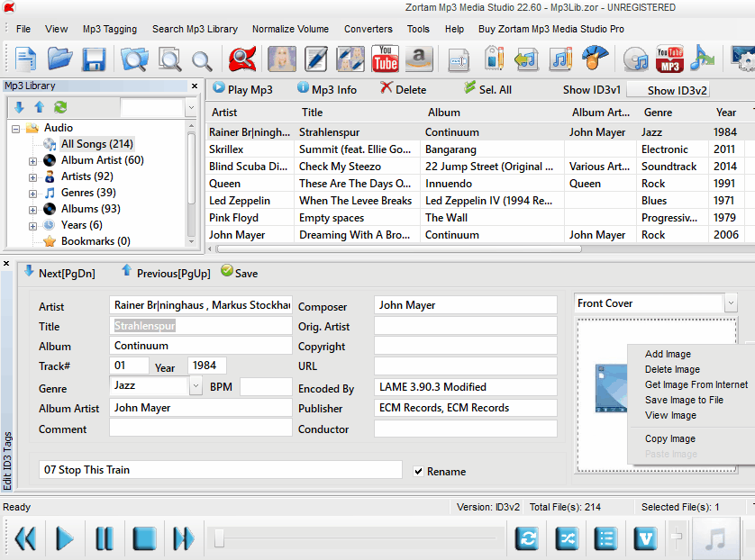Click the song list horizontal scrollbar

point(399,249)
